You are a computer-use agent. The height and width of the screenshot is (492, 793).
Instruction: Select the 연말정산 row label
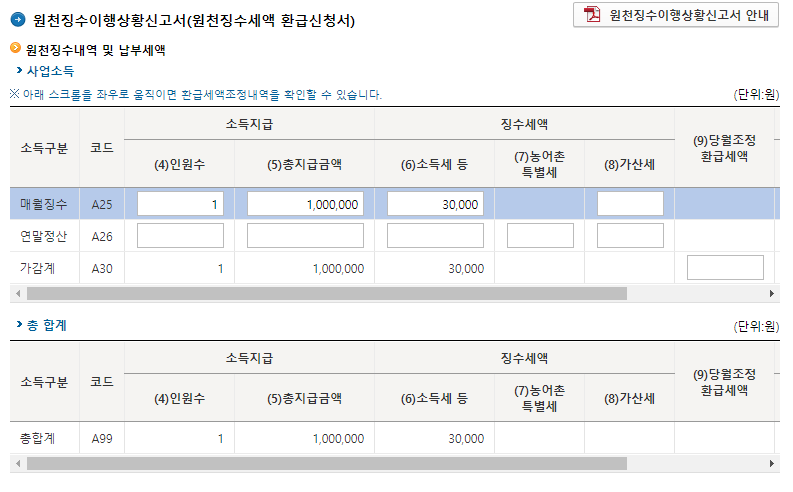pos(43,236)
